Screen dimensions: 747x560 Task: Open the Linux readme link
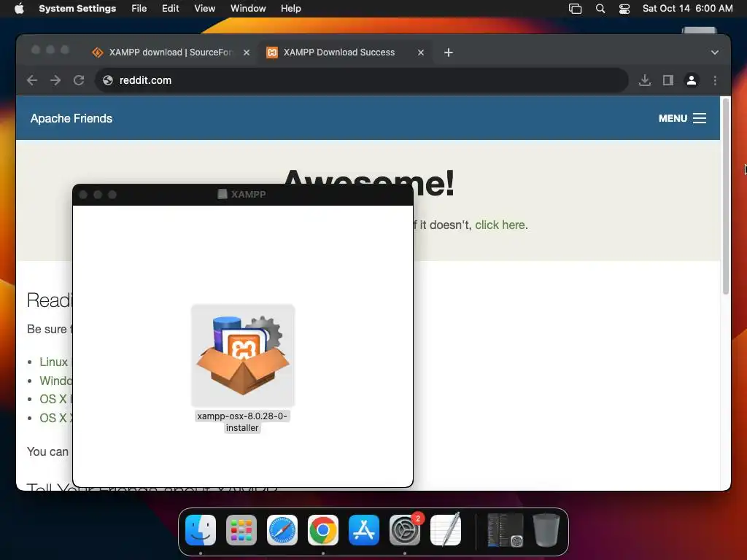coord(54,362)
